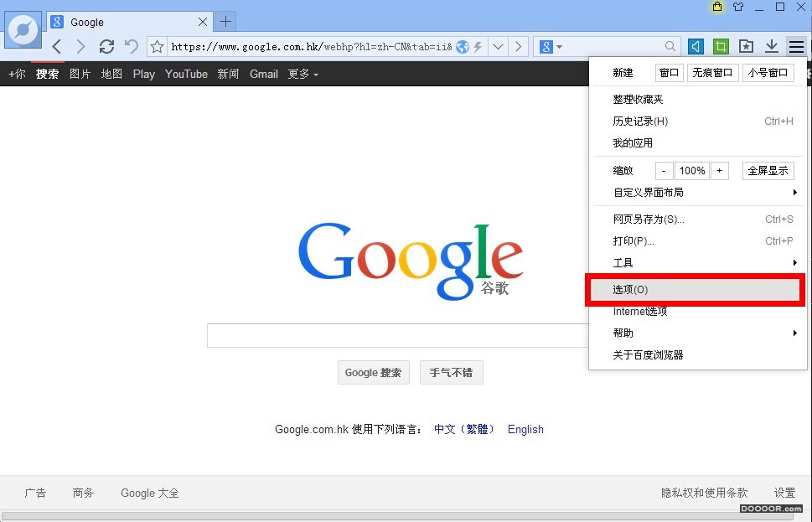
Task: Open the downloads arrow icon
Action: (772, 47)
